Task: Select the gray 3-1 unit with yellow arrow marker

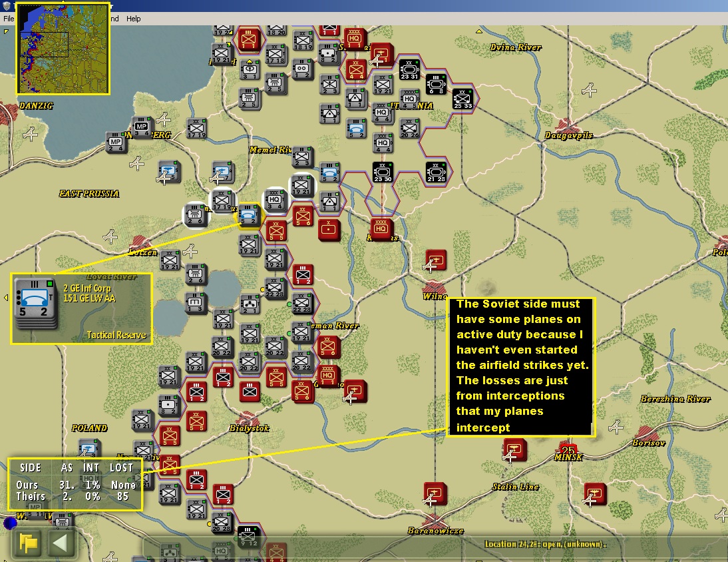Action: click(250, 70)
